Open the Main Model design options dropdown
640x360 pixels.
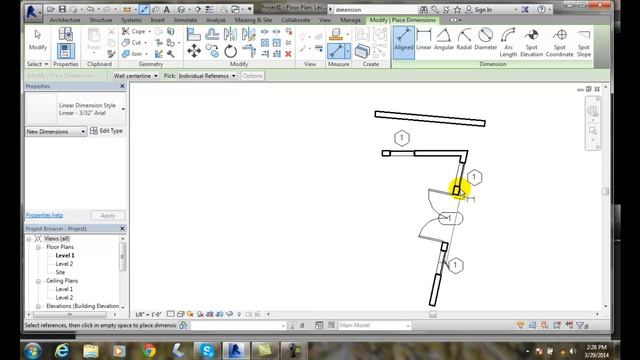(374, 325)
